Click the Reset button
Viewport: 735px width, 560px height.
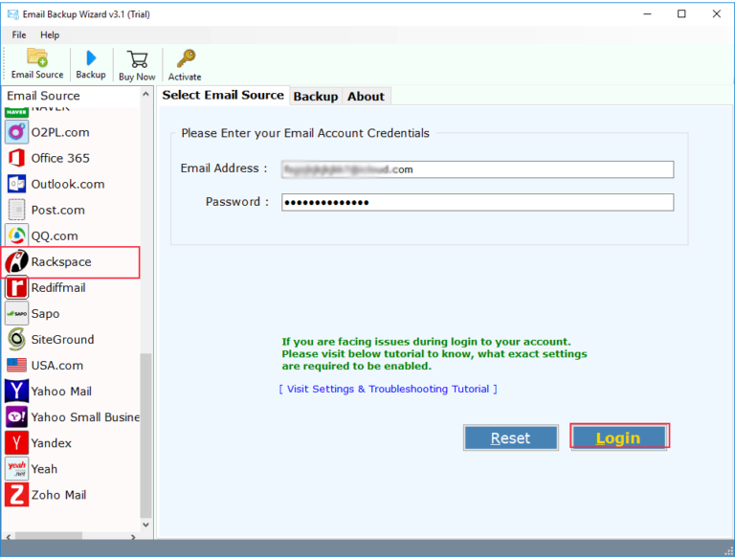(x=510, y=437)
